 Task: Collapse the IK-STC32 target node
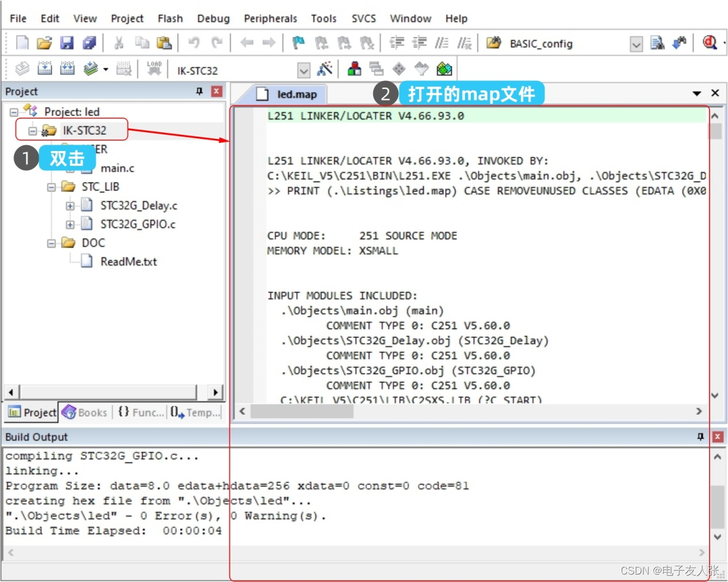(x=33, y=131)
